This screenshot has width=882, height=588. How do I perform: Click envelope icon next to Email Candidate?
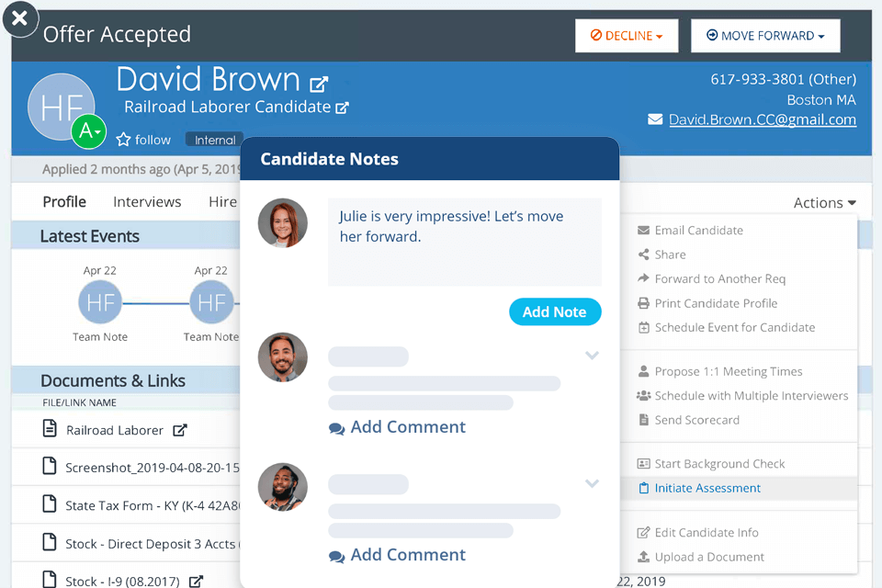click(x=643, y=230)
